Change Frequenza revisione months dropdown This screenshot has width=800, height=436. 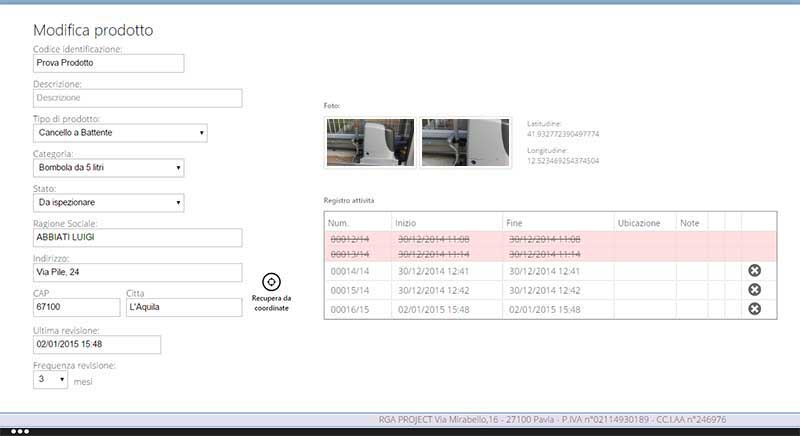click(x=51, y=380)
